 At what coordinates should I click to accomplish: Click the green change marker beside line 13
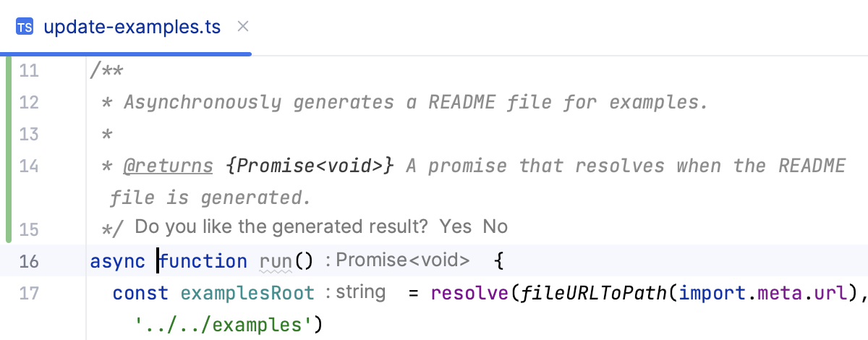8,134
